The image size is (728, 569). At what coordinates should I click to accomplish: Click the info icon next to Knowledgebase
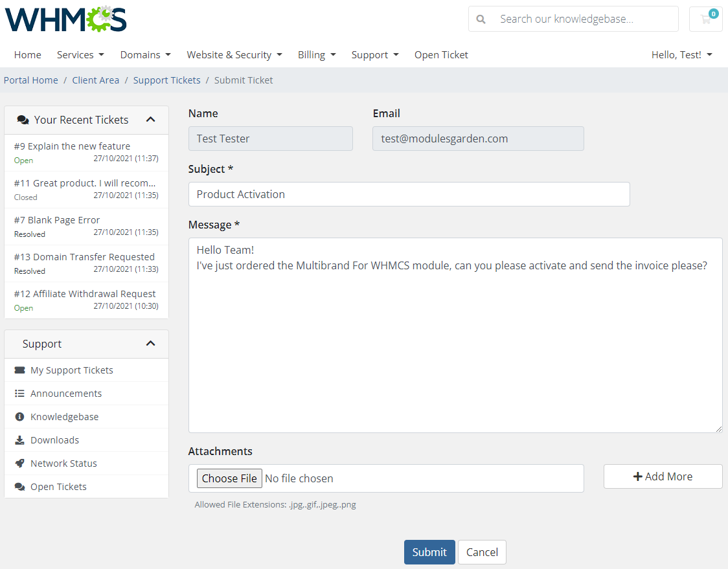[19, 417]
